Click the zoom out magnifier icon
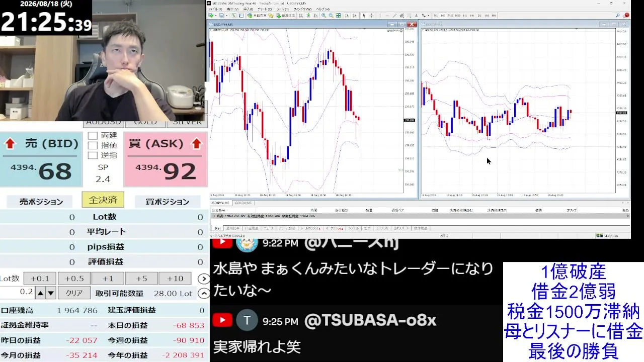The height and width of the screenshot is (362, 644). tap(331, 16)
